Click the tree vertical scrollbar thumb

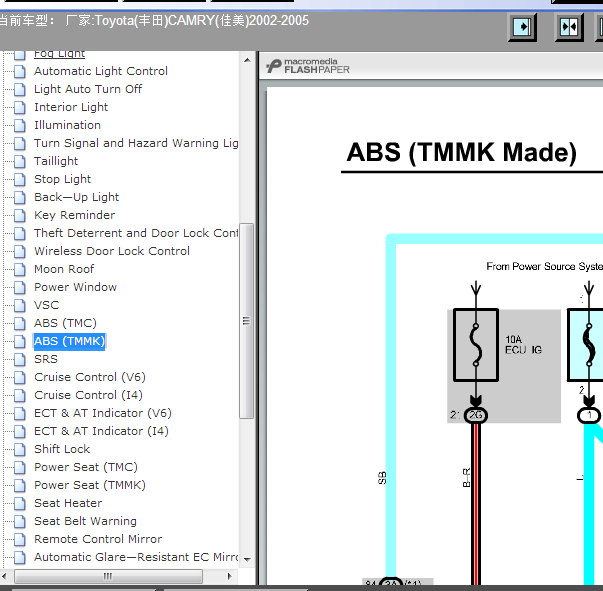point(247,321)
